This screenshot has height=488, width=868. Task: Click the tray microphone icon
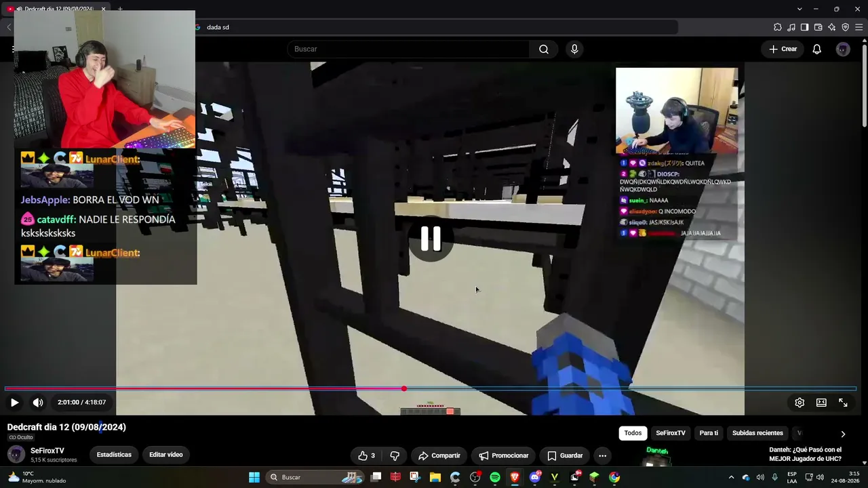click(774, 477)
